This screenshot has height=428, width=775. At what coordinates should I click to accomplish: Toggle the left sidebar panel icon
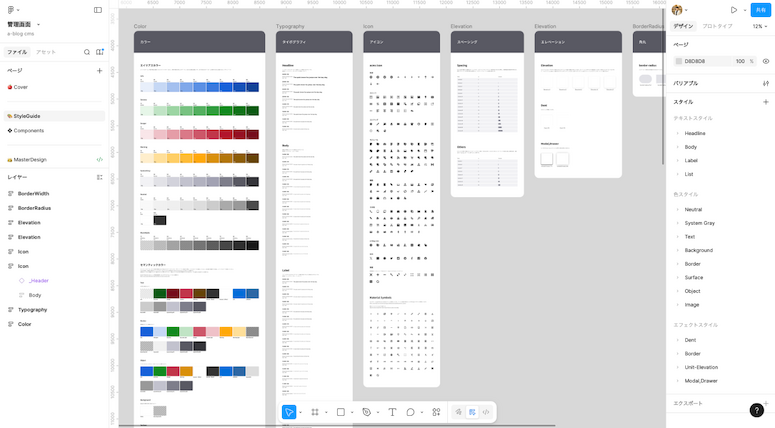(98, 10)
